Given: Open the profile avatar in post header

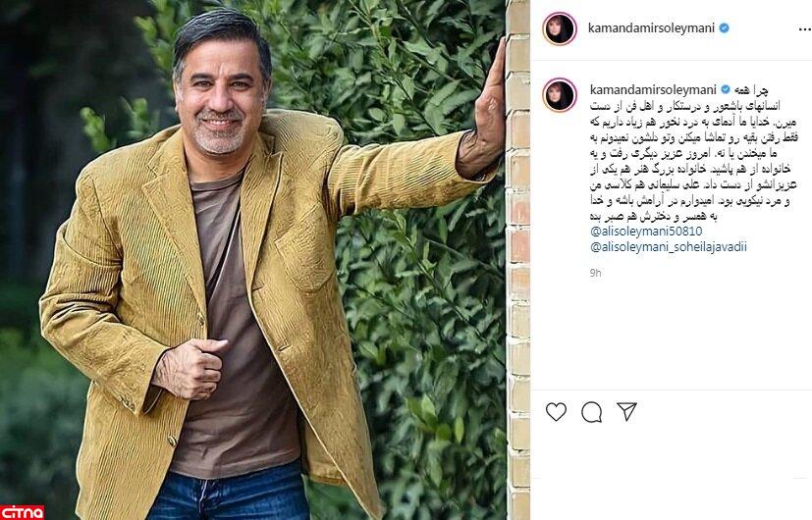Looking at the screenshot, I should click(x=560, y=28).
